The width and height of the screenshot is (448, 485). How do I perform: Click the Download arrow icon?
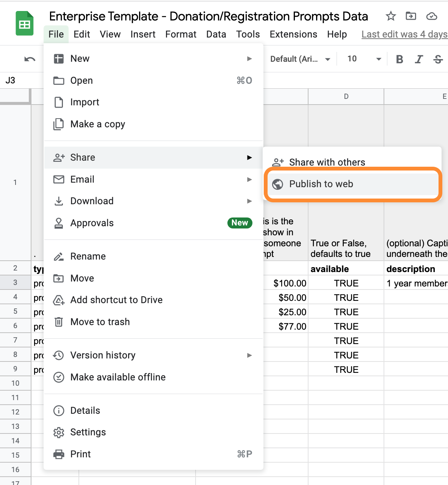coord(59,201)
